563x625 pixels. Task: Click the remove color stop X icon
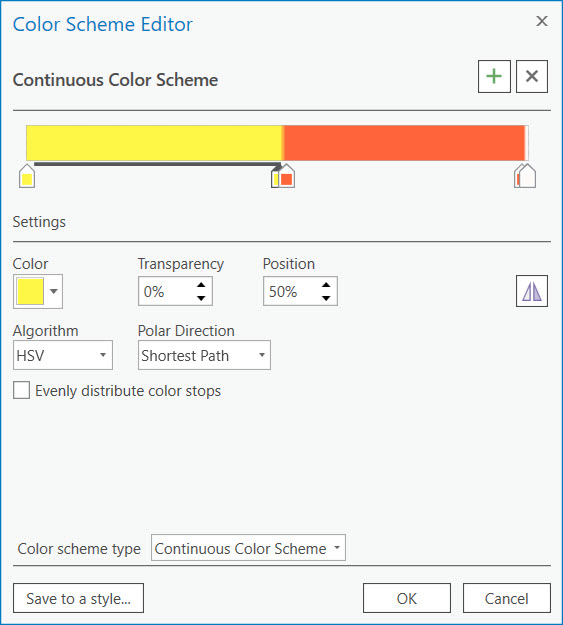tap(532, 77)
